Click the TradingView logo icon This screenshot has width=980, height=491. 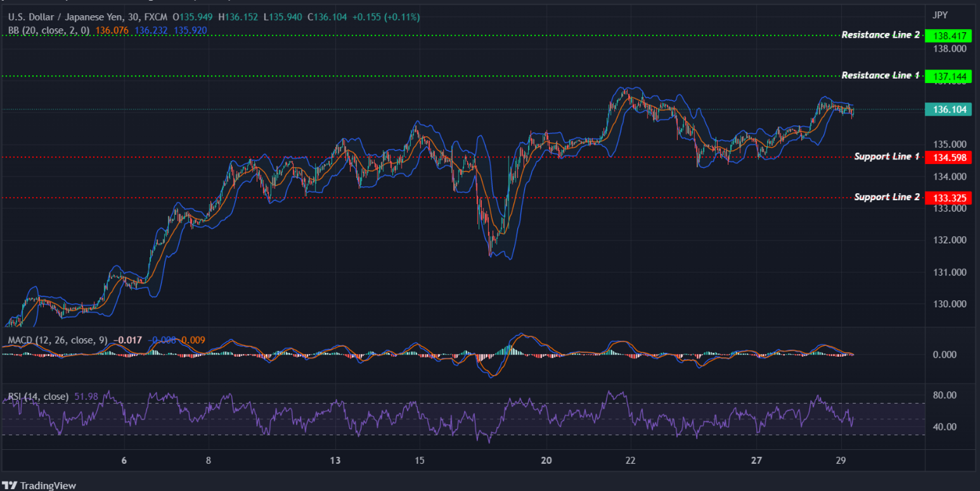click(11, 485)
